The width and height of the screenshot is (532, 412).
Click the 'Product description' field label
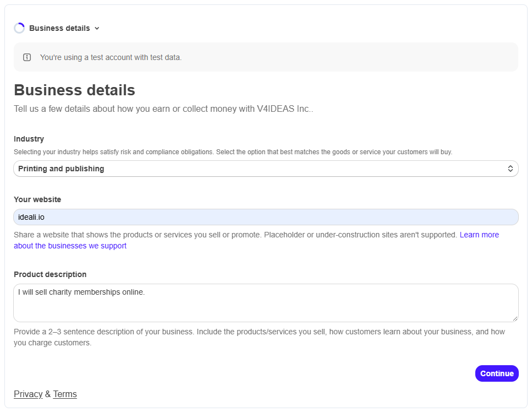tap(50, 274)
